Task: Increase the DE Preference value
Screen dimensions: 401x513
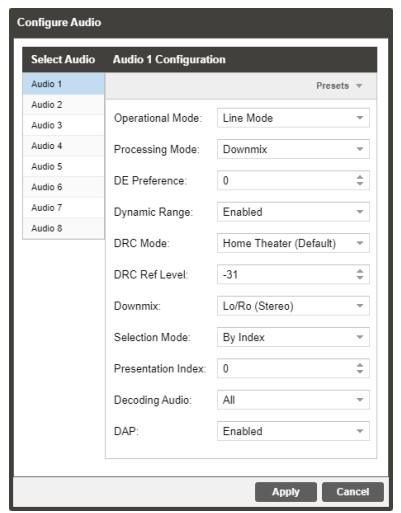Action: [359, 177]
